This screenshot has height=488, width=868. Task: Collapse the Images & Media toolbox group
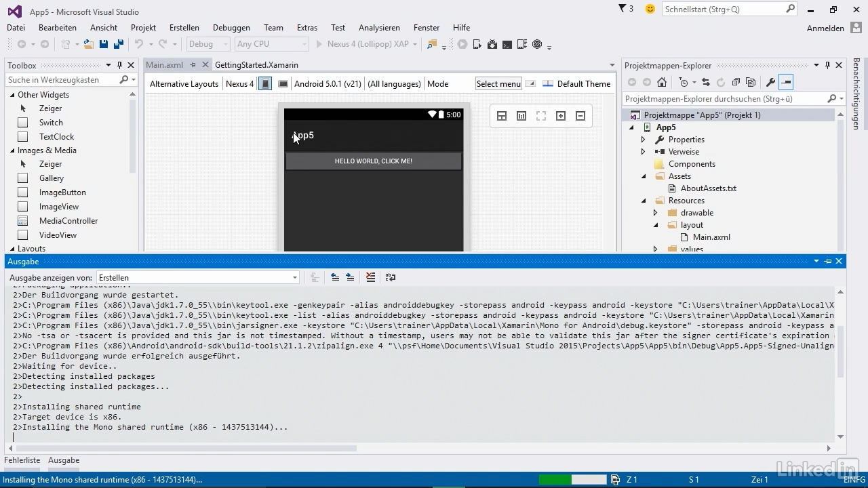(12, 150)
